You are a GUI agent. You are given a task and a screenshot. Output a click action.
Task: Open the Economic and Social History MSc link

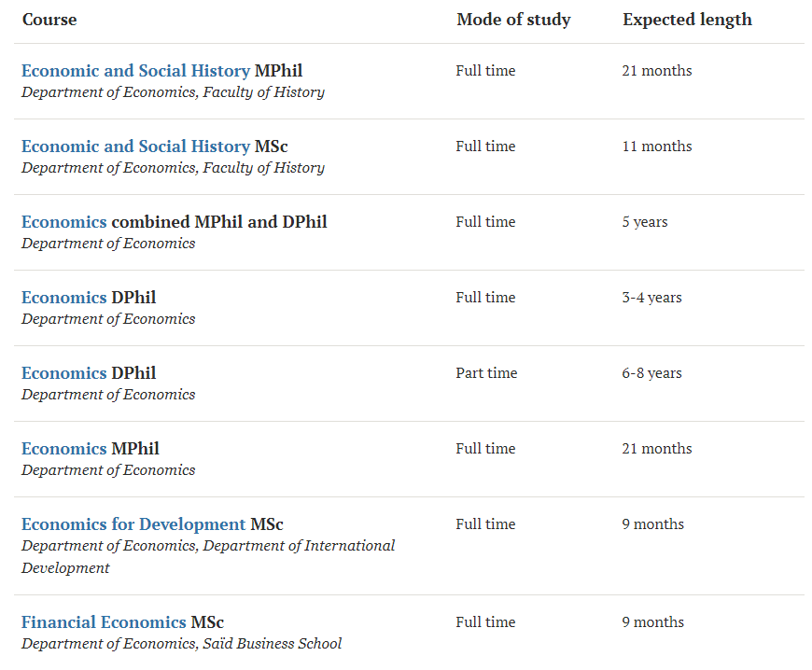[x=135, y=146]
